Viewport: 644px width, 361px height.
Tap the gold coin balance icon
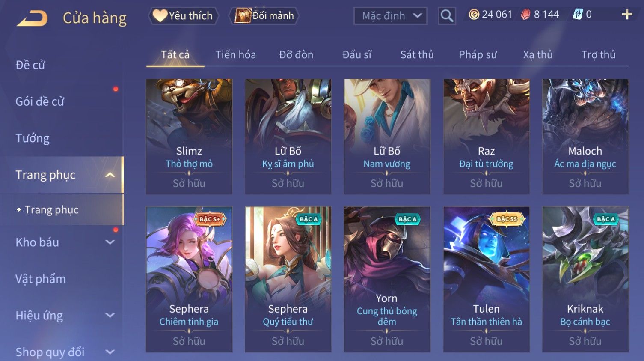coord(474,15)
